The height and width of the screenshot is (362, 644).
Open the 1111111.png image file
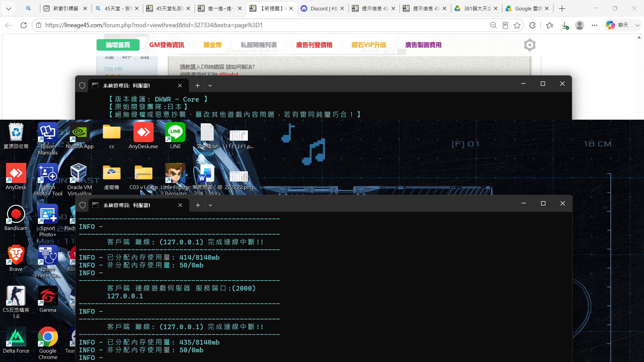click(x=239, y=139)
